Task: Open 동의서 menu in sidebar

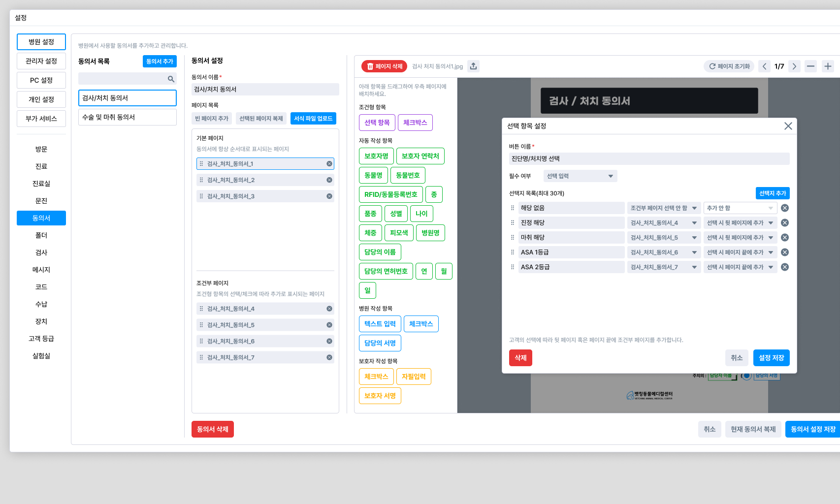Action: pyautogui.click(x=41, y=218)
